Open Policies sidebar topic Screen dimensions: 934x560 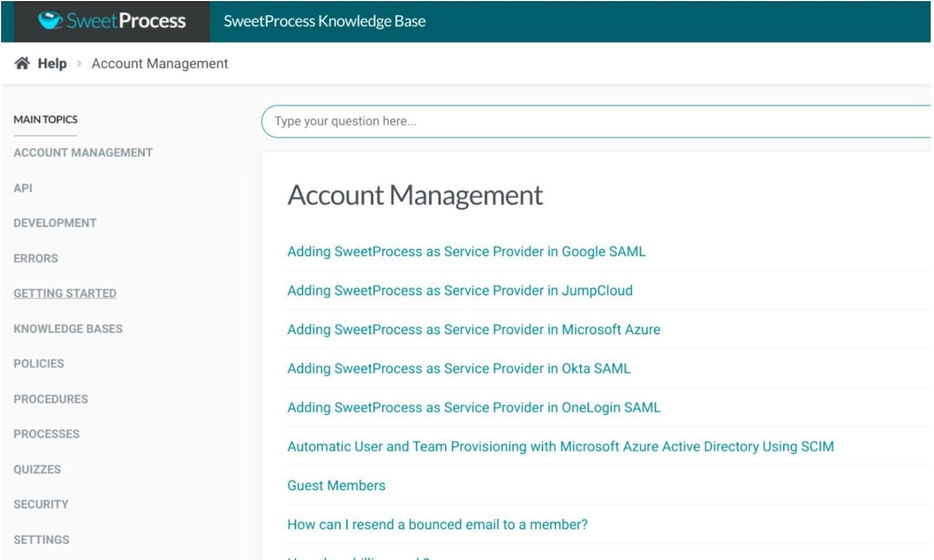[x=39, y=363]
